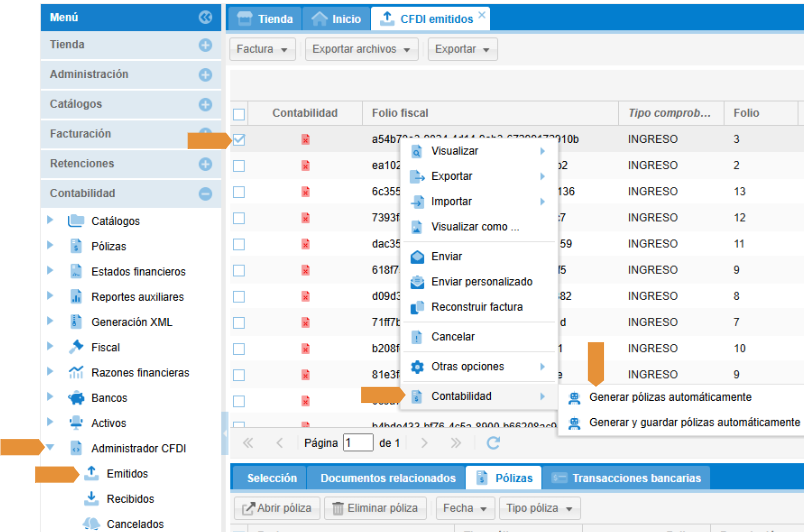Toggle the select-all checkbox in table header
Viewport: 804px width, 532px height.
coord(239,114)
